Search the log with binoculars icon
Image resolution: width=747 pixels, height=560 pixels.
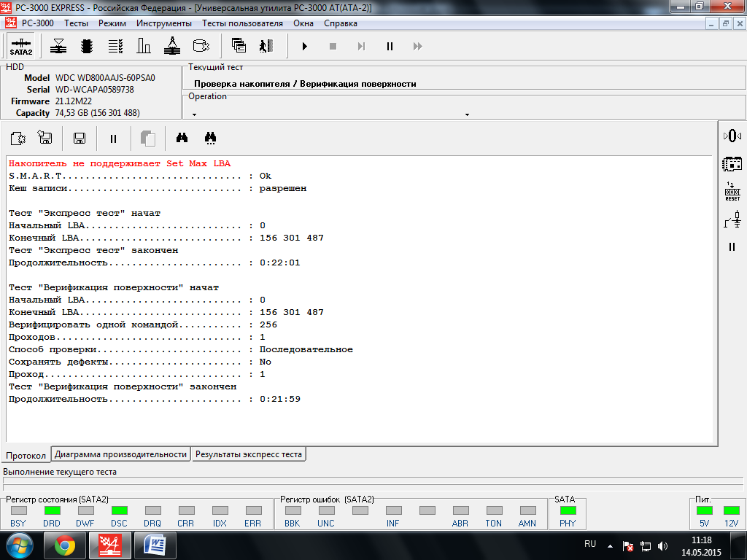tap(182, 138)
